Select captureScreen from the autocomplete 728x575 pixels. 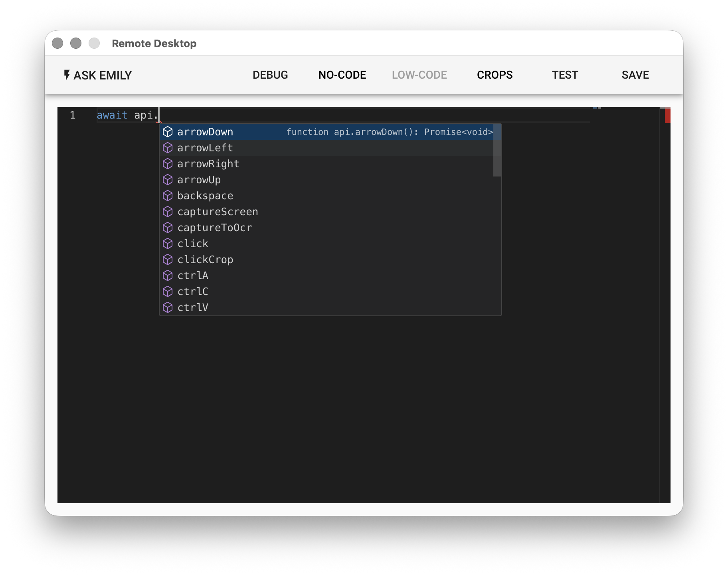pyautogui.click(x=330, y=212)
